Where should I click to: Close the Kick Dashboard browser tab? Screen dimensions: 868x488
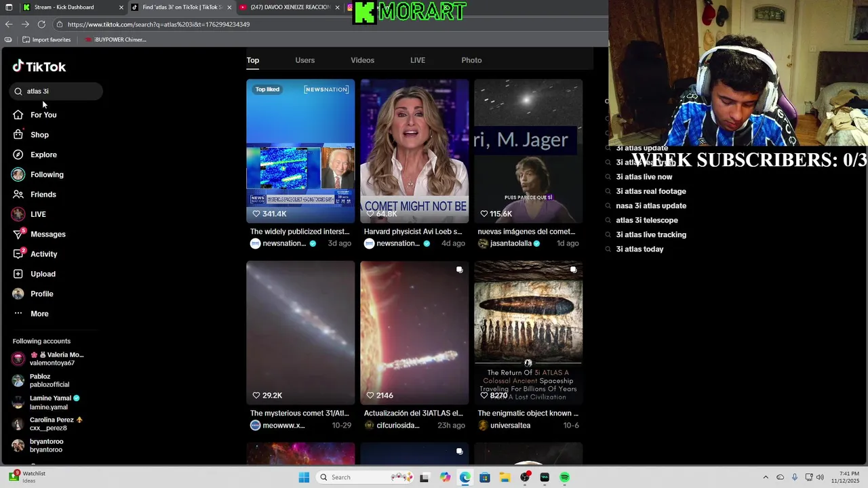click(121, 7)
